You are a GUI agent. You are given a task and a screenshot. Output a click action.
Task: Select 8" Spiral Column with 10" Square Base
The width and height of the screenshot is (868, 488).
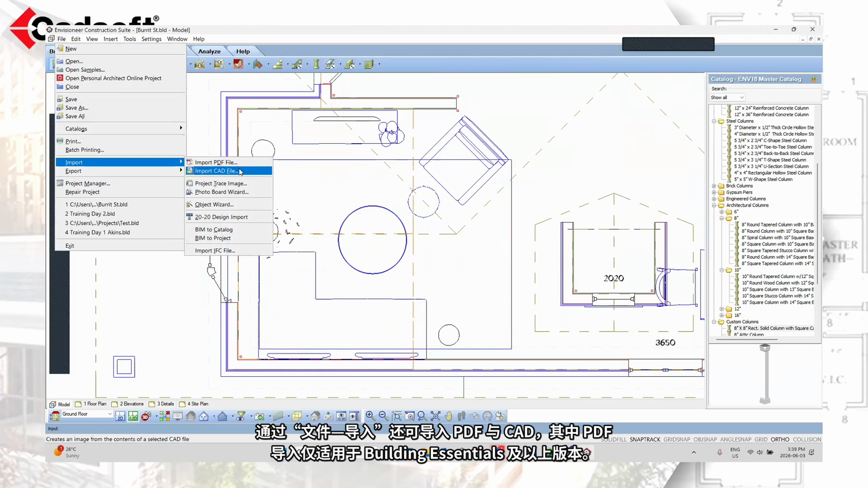tap(777, 237)
